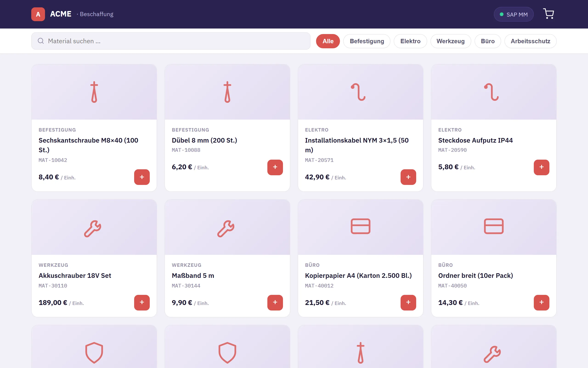
Task: Filter by Befestigung category
Action: (367, 41)
